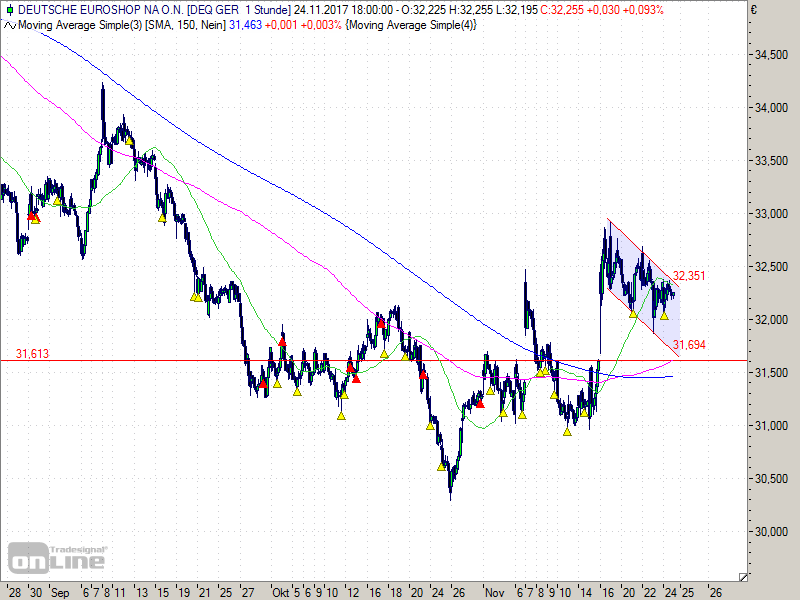Screen dimensions: 800x600
Task: Select the Moving Average Simple wave icon
Action: tap(10, 25)
